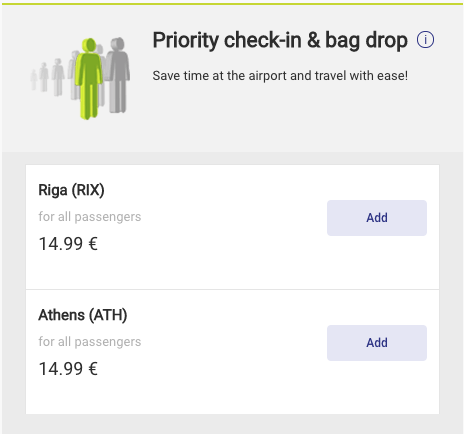464x434 pixels.
Task: Click 'for all passengers' under Athens
Action: coord(90,342)
